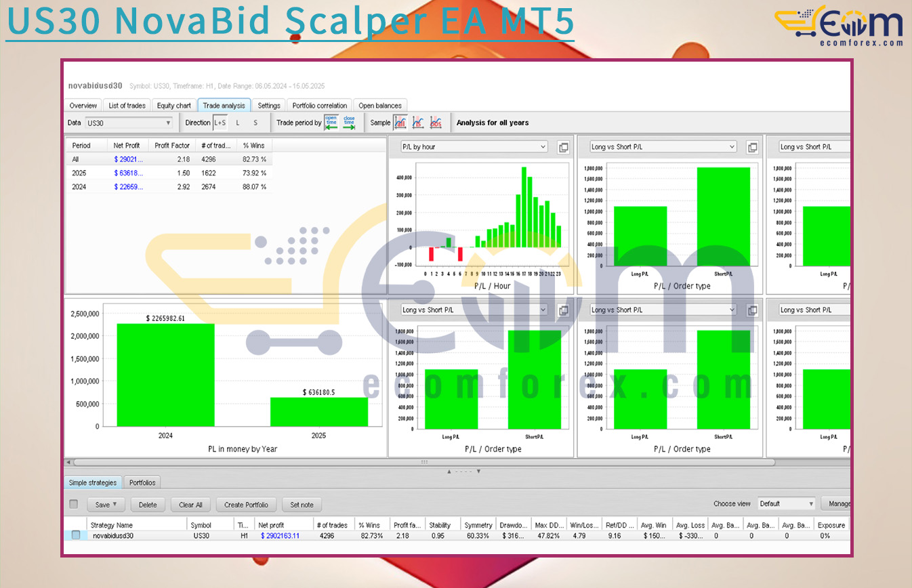Sort by the Strategy Name column header
Screen dimensions: 912x588
(138, 525)
